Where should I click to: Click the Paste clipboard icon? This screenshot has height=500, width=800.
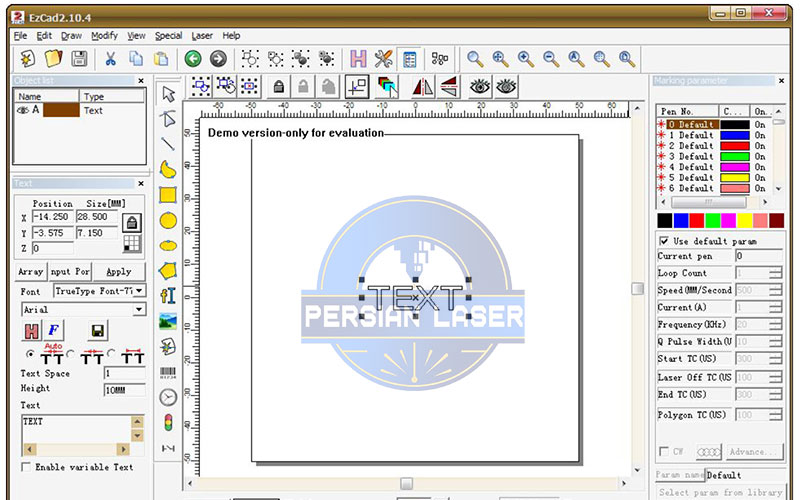click(x=161, y=59)
